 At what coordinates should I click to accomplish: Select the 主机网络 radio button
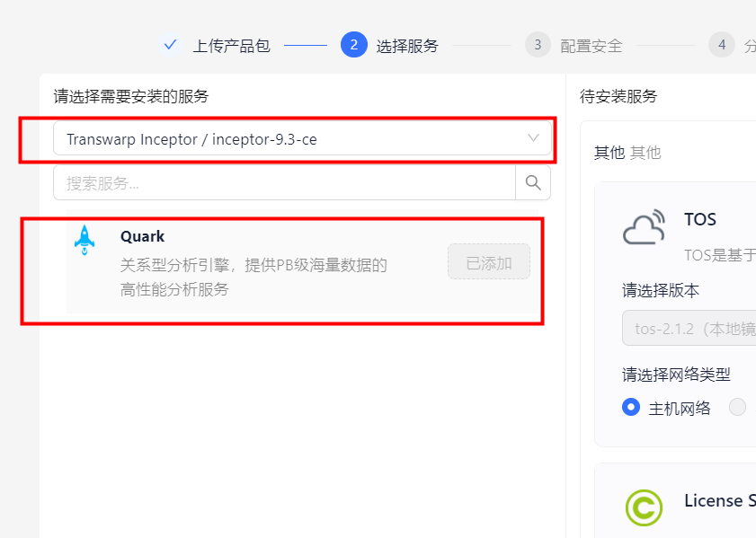click(x=631, y=407)
